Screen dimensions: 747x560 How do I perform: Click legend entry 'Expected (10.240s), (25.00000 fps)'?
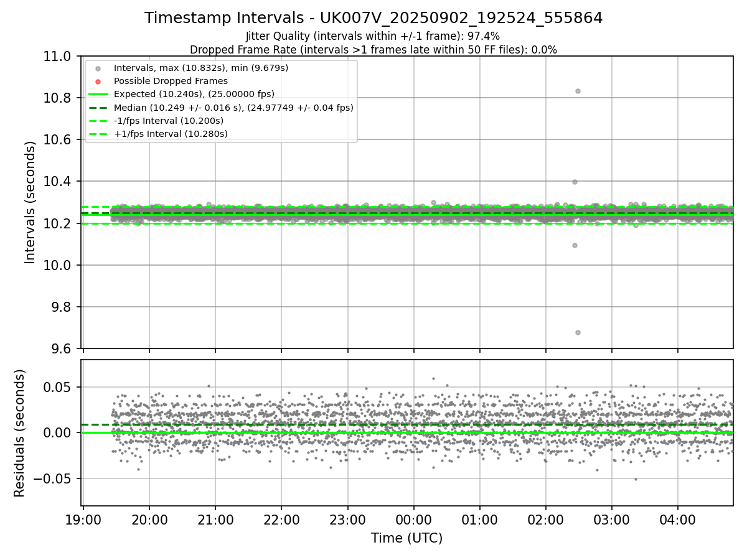[194, 94]
